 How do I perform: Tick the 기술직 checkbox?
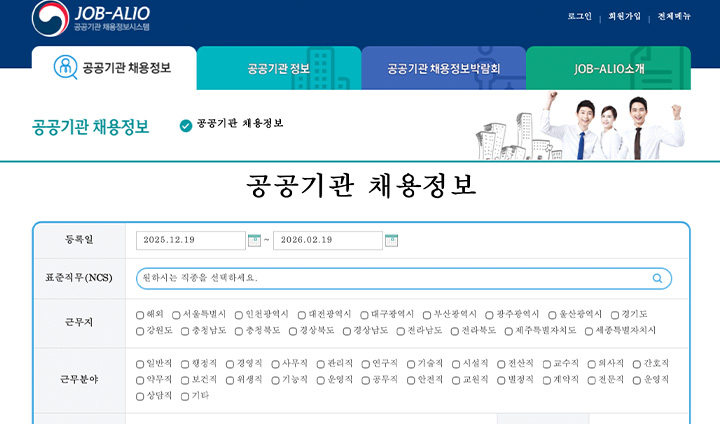(x=411, y=364)
